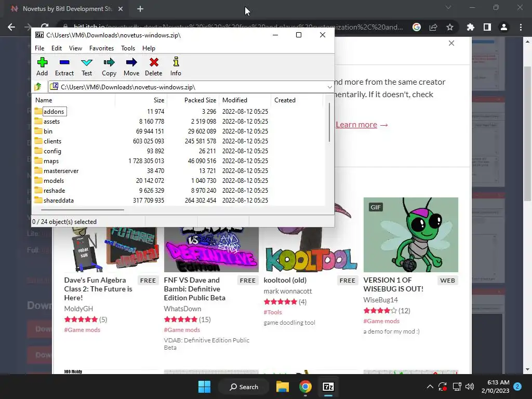Sort by Modified column header
The image size is (532, 399).
[x=245, y=100]
